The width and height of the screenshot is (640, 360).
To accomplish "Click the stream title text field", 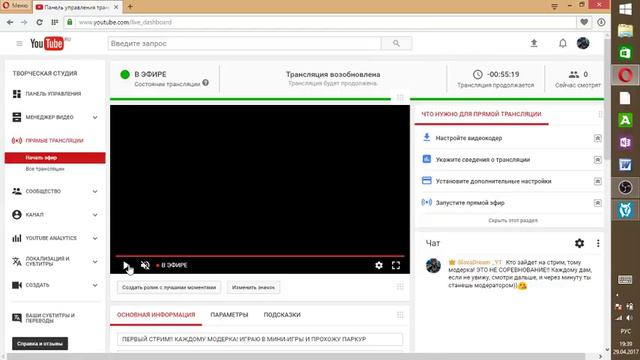I will pos(260,339).
